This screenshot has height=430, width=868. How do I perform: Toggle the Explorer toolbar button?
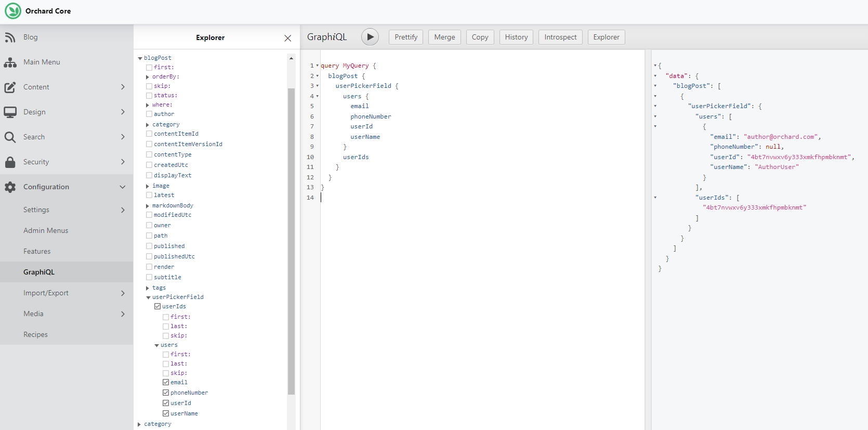tap(606, 37)
